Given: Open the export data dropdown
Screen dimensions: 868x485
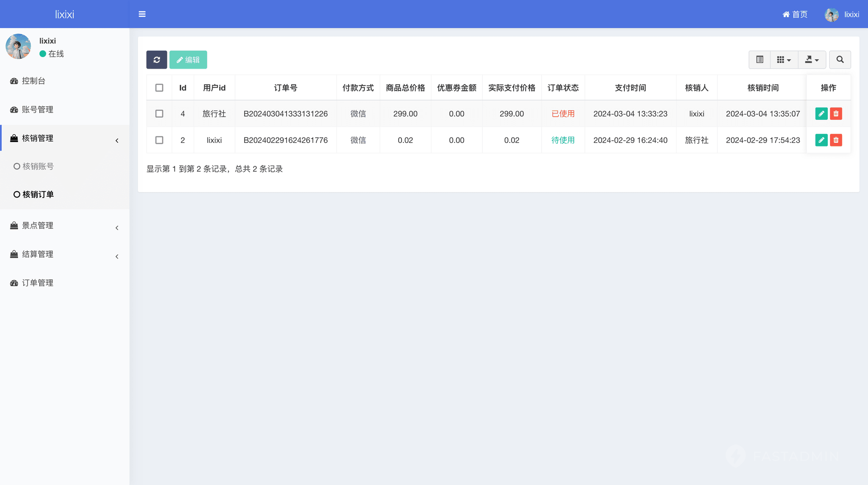Looking at the screenshot, I should 811,60.
